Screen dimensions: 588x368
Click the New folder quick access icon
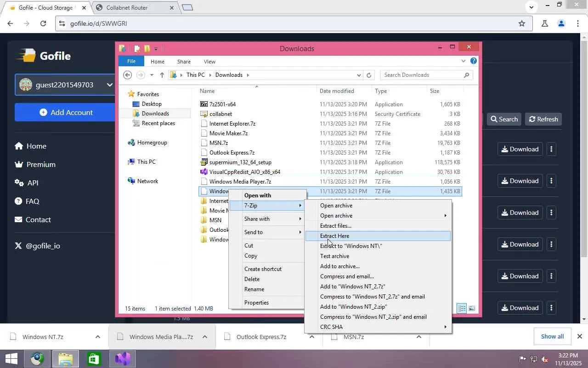(x=147, y=49)
